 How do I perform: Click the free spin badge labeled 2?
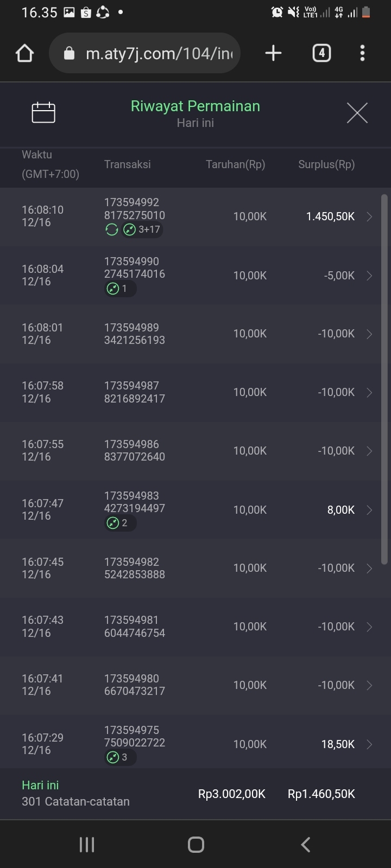pos(119,523)
